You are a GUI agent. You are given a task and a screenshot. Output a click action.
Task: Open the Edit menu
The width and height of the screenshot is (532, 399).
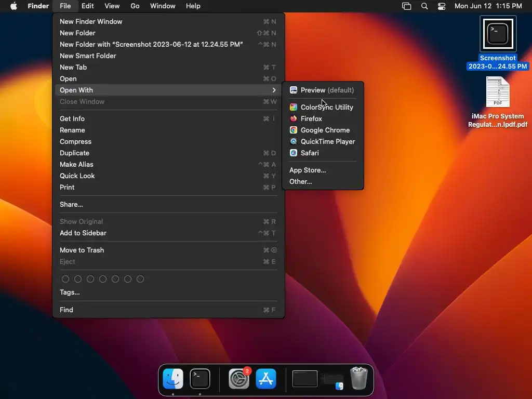pyautogui.click(x=87, y=6)
